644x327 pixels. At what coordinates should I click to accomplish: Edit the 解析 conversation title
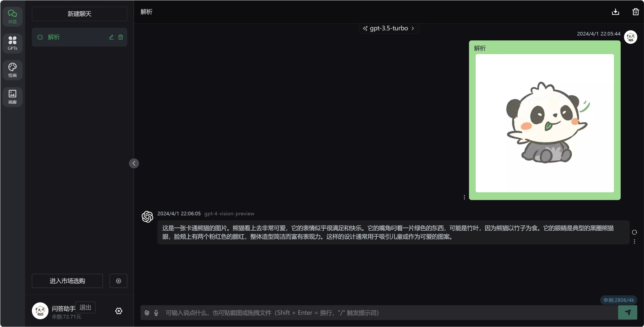tap(111, 37)
